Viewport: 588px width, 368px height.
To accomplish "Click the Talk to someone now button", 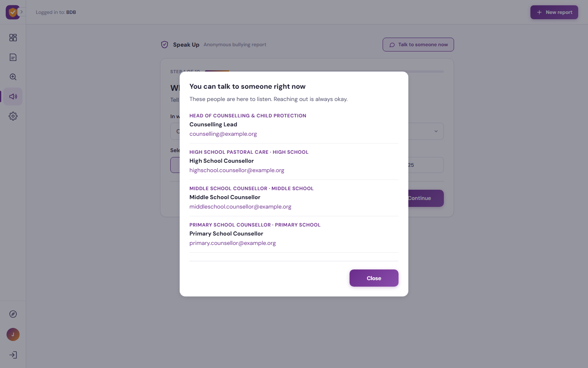I will tap(418, 45).
